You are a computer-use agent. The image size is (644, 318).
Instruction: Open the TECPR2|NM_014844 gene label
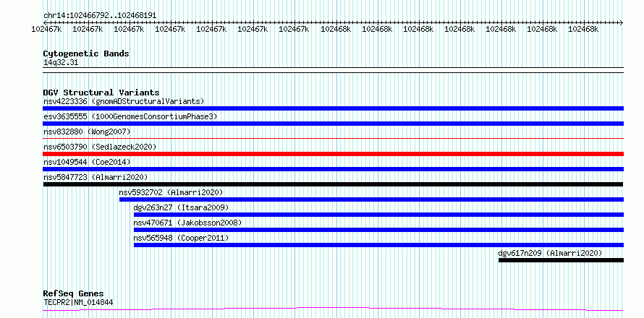[x=78, y=303]
